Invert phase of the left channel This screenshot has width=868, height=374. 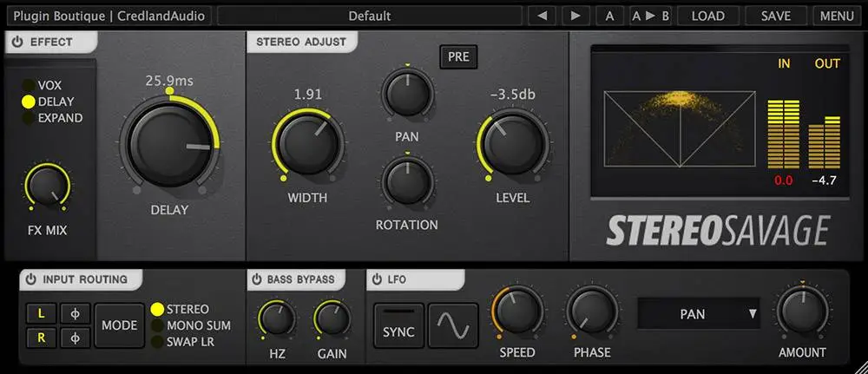pyautogui.click(x=76, y=314)
